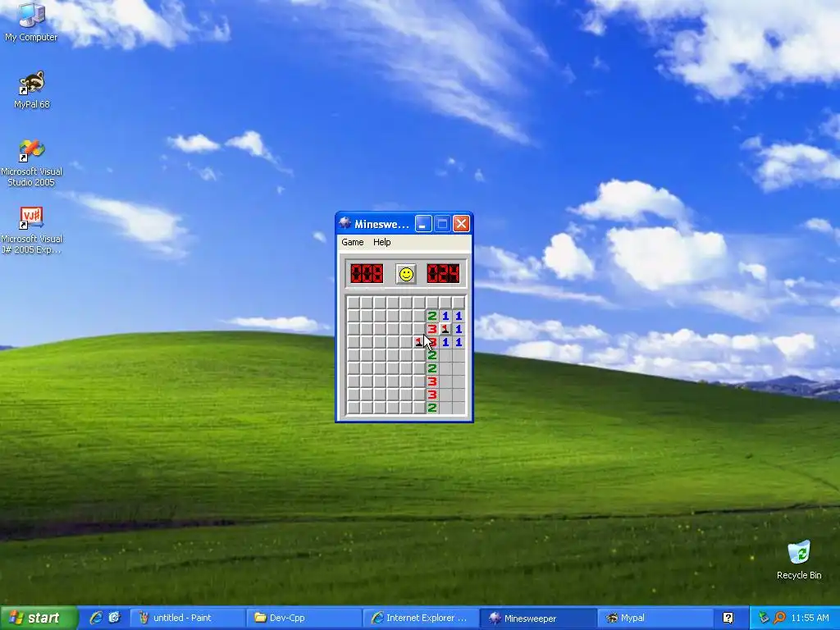
Task: Launch Internet Explorer from the Quick Launch bar
Action: tap(96, 618)
